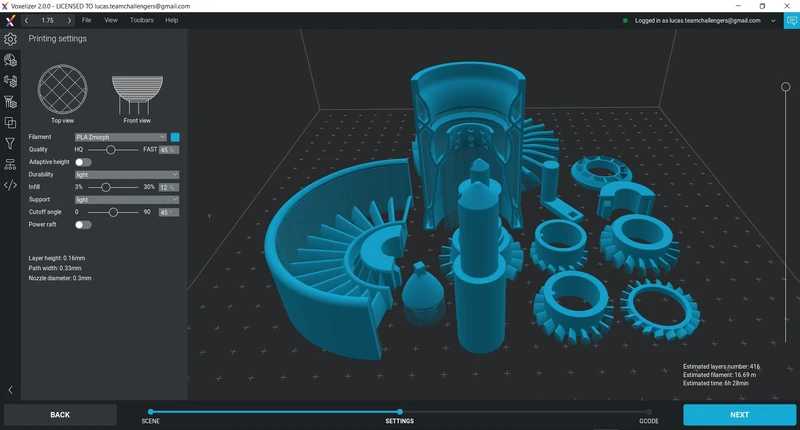Image resolution: width=800 pixels, height=430 pixels.
Task: Open the File menu
Action: pos(88,20)
